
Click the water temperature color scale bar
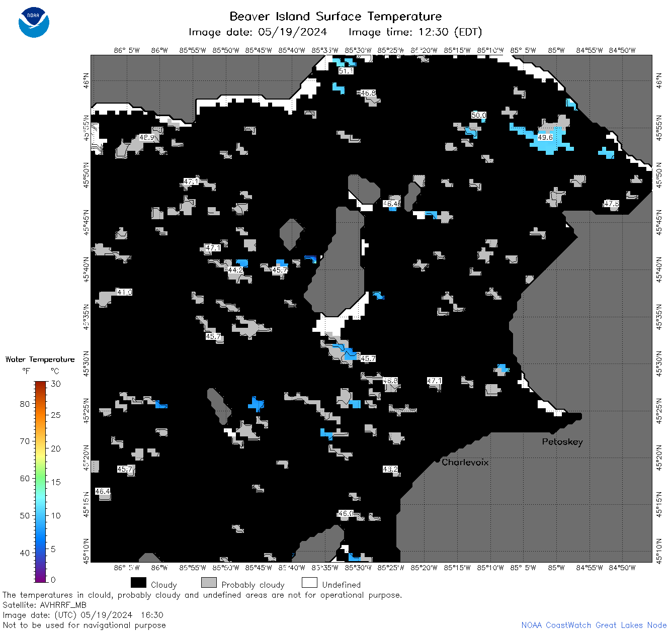pyautogui.click(x=41, y=481)
